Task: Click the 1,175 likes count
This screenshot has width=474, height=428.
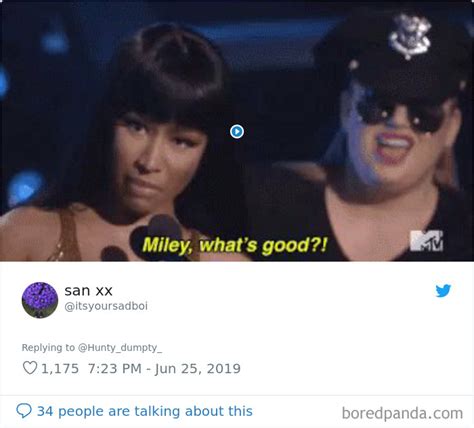Action: [60, 368]
